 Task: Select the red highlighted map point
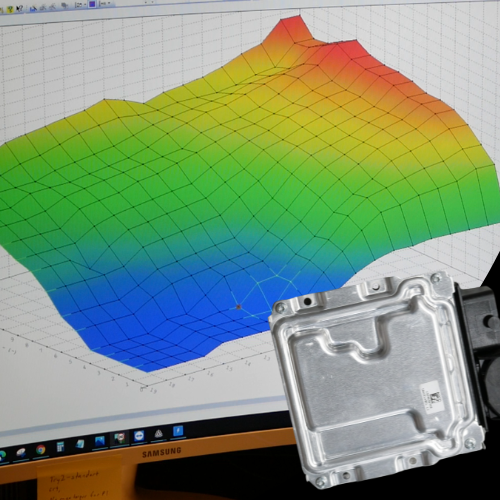click(x=238, y=307)
